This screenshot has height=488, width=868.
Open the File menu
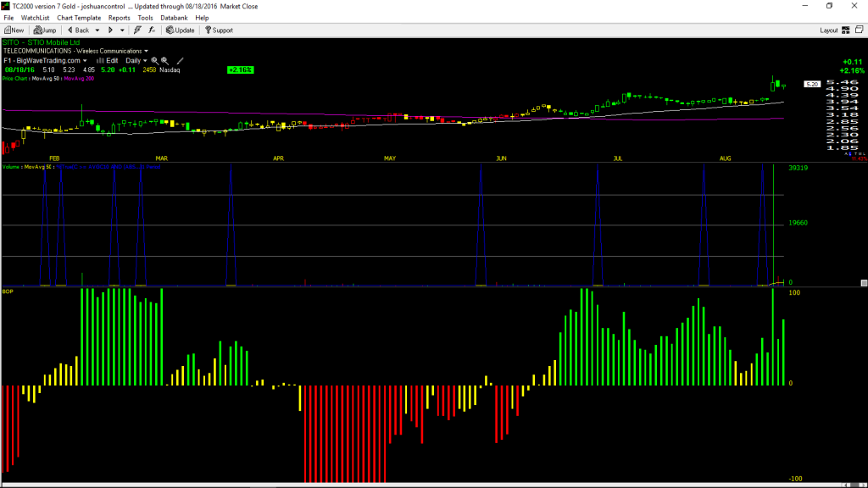[x=8, y=18]
